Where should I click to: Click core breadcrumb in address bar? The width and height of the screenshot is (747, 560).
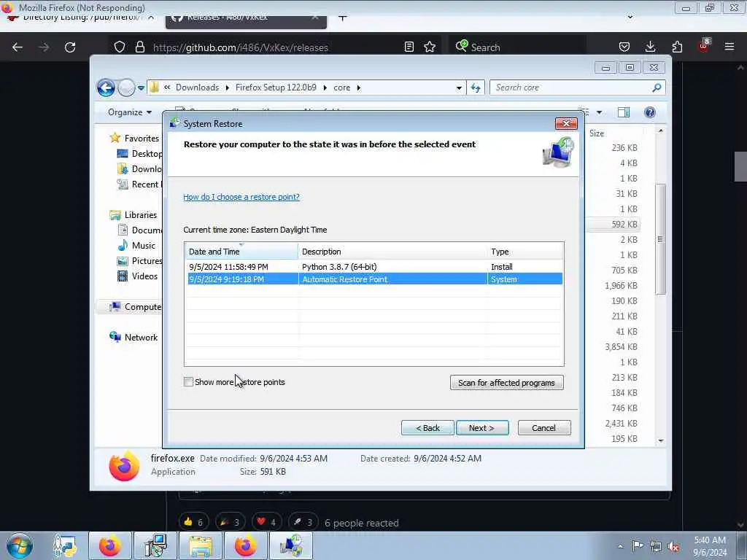click(341, 87)
